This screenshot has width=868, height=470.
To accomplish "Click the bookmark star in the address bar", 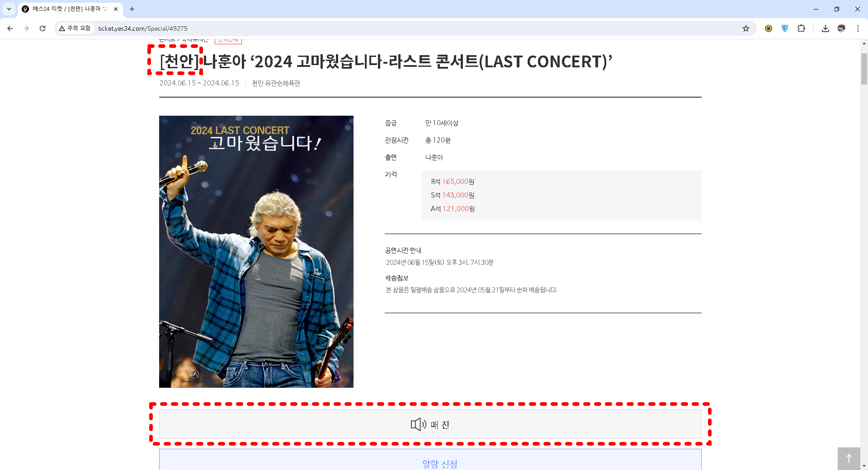I will coord(745,28).
